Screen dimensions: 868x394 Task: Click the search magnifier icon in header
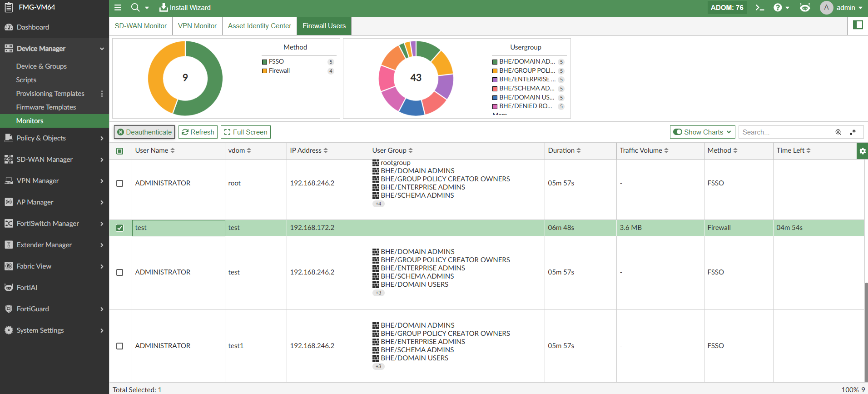coord(135,8)
